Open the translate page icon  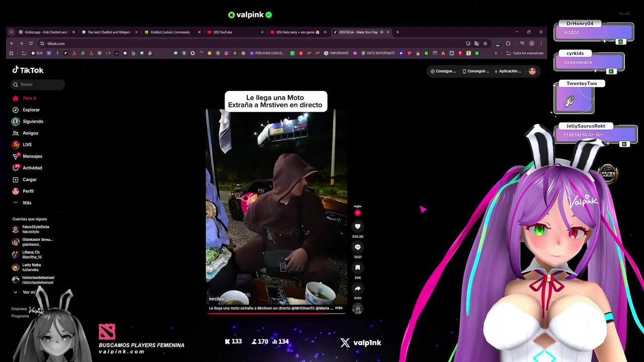point(476,43)
